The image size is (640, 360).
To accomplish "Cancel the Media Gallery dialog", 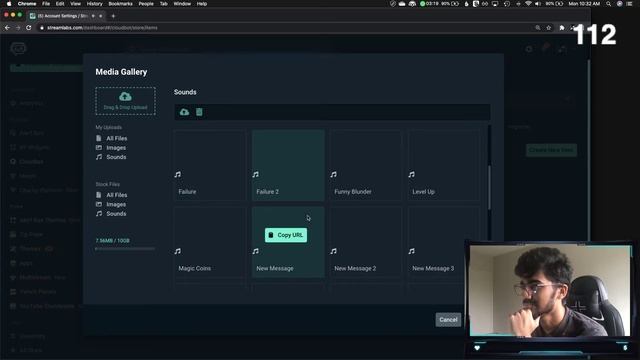I will pos(448,320).
